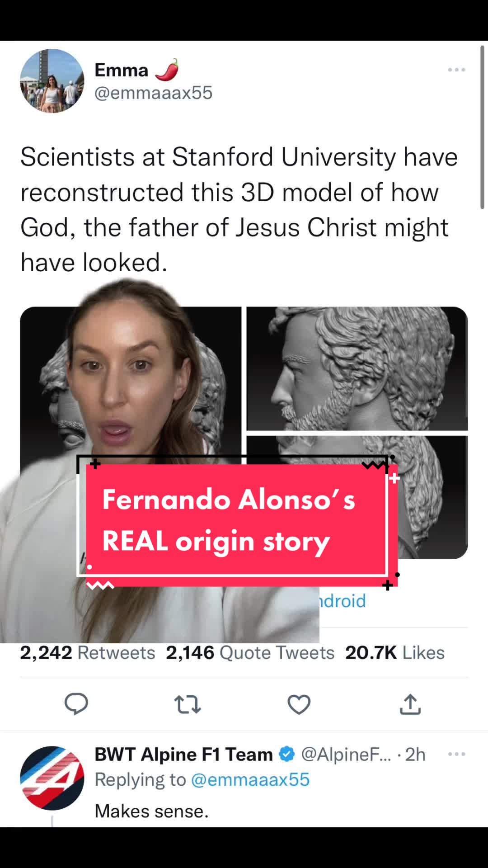Open the three-dot menu on Alpine's reply
The width and height of the screenshot is (488, 868).
456,754
